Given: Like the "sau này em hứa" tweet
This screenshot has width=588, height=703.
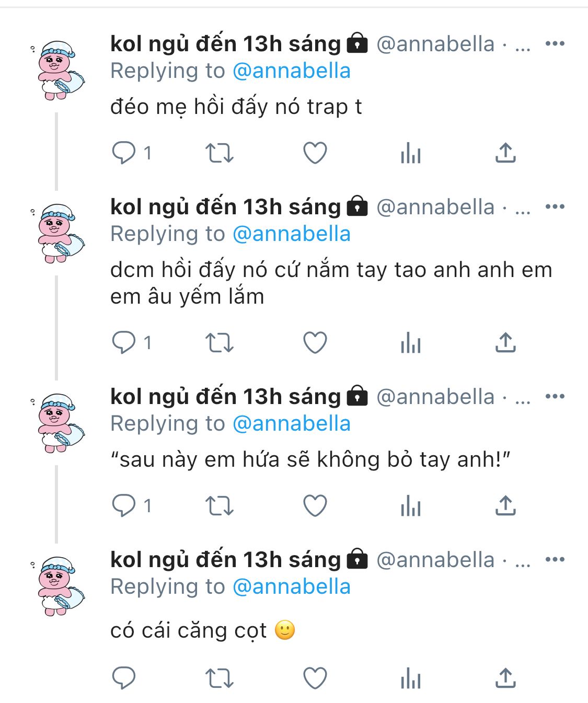Looking at the screenshot, I should [x=315, y=506].
